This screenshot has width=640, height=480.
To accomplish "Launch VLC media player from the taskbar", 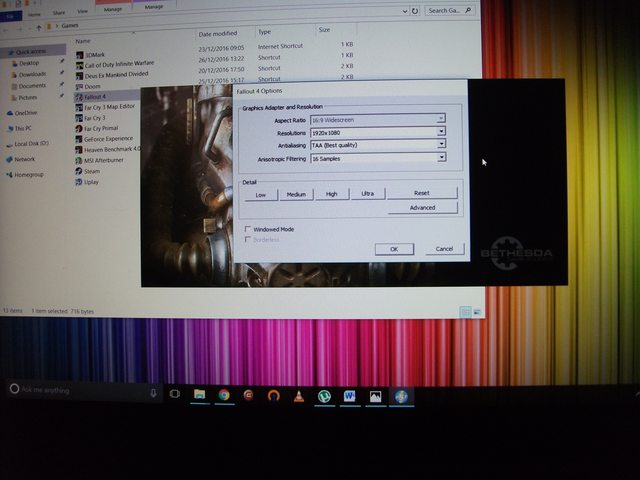I will [x=299, y=396].
